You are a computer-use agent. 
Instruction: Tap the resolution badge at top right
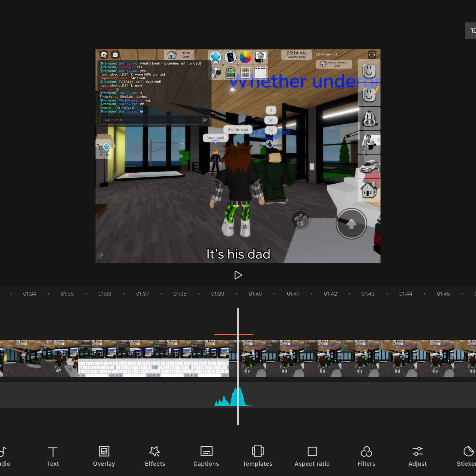point(471,31)
